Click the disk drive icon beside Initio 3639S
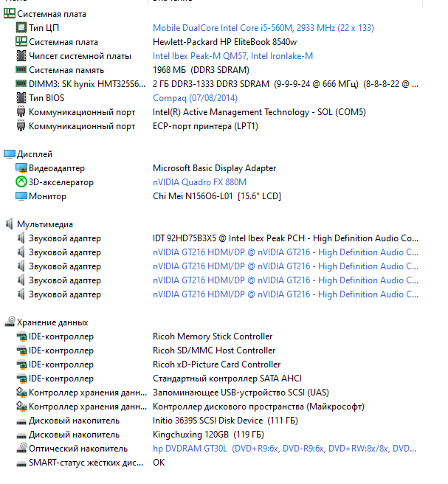Viewport: 448px width, 484px height. (x=21, y=421)
